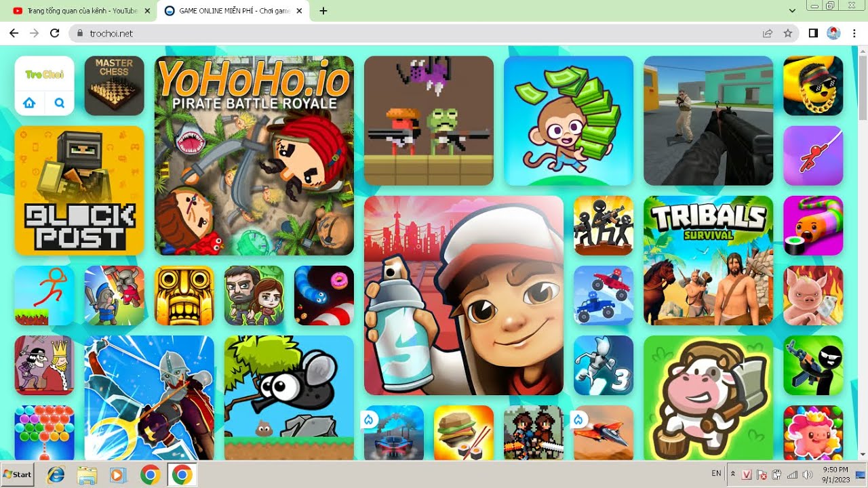This screenshot has width=868, height=488.
Task: Open a new browser tab
Action: point(323,11)
